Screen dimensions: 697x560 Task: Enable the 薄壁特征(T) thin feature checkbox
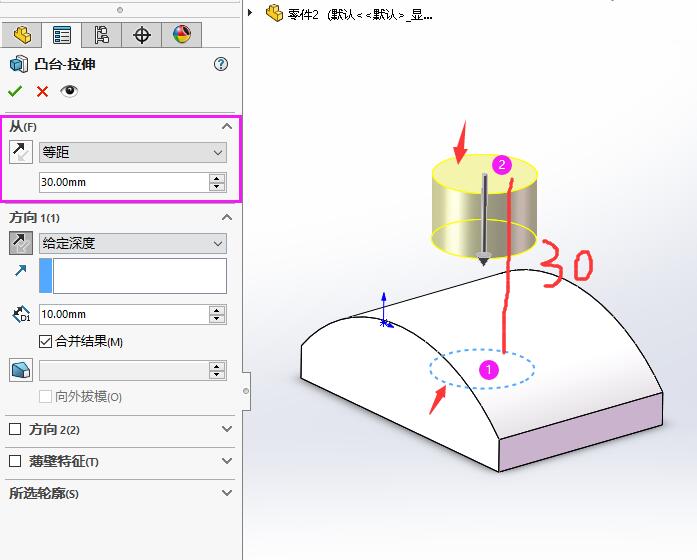(15, 461)
